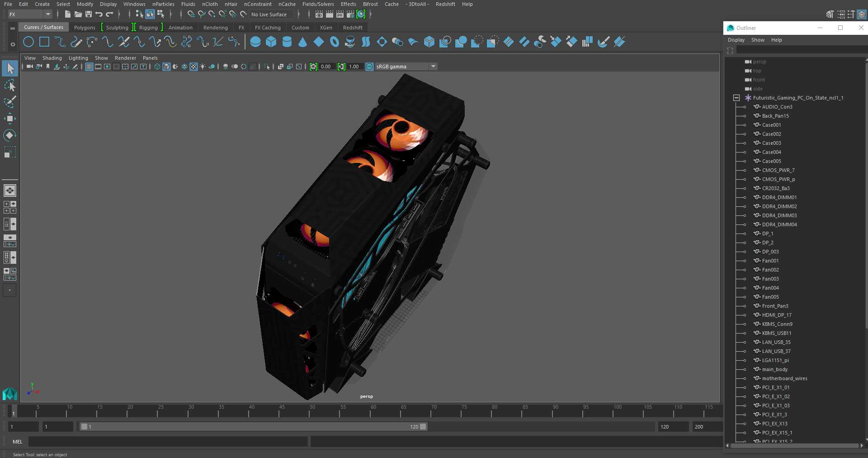The width and height of the screenshot is (868, 458).
Task: Create a NURBS cone from shelf
Action: point(303,42)
